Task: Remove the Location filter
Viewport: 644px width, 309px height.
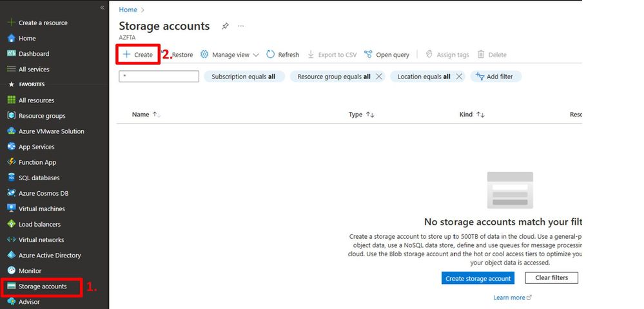Action: 459,77
